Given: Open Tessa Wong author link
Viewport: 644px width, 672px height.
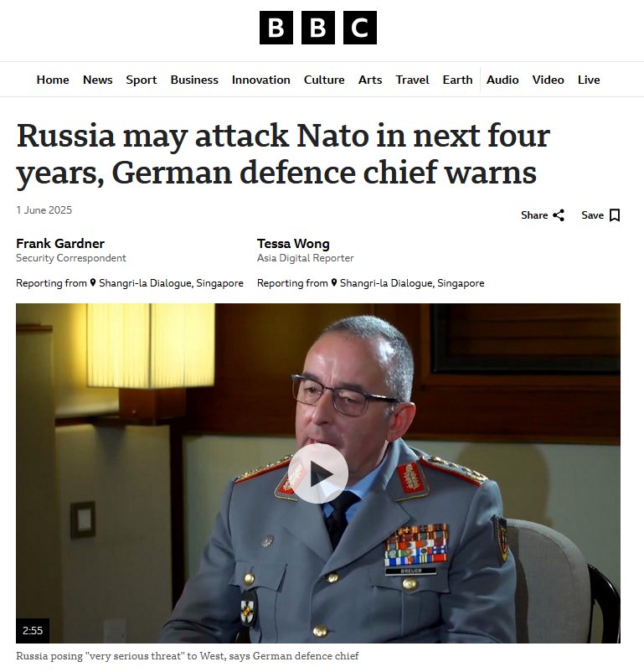Looking at the screenshot, I should (293, 244).
